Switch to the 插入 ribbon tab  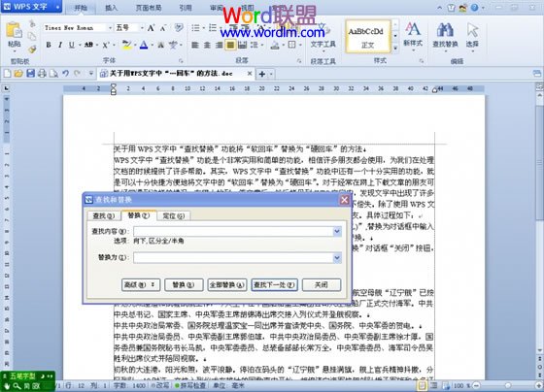click(x=111, y=8)
